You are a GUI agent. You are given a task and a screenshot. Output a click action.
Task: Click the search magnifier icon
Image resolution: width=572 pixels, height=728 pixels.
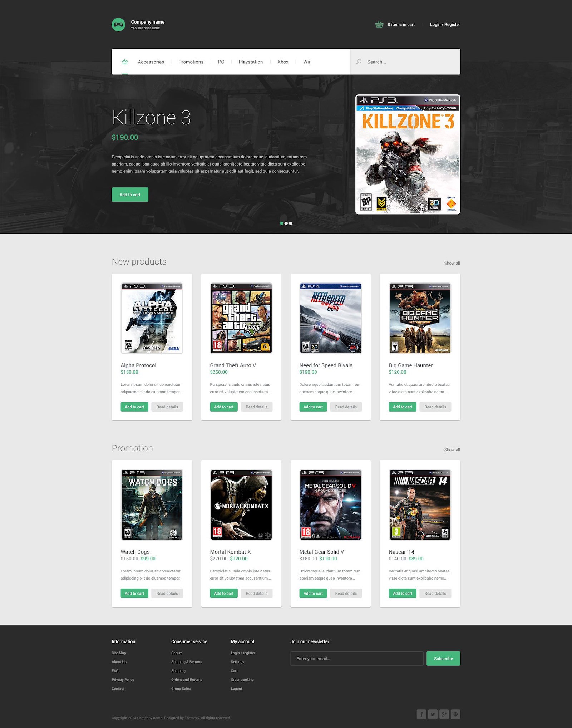click(359, 62)
